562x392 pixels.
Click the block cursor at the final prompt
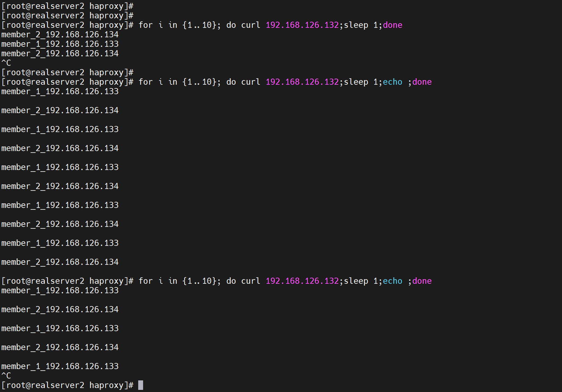click(x=141, y=385)
